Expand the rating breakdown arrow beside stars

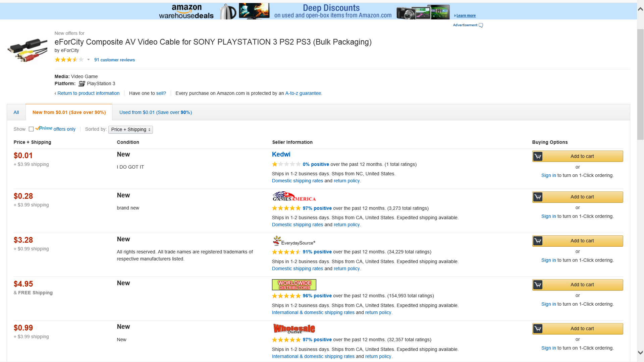point(89,60)
